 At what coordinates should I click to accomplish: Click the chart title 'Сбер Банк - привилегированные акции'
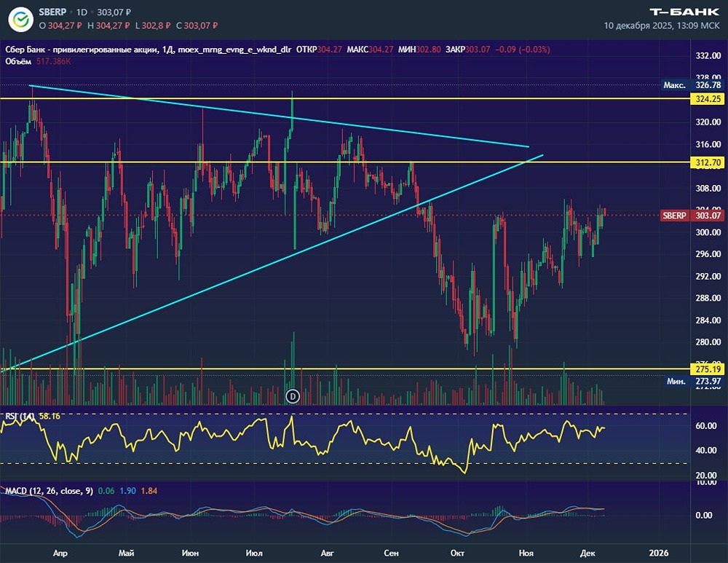tap(82, 50)
